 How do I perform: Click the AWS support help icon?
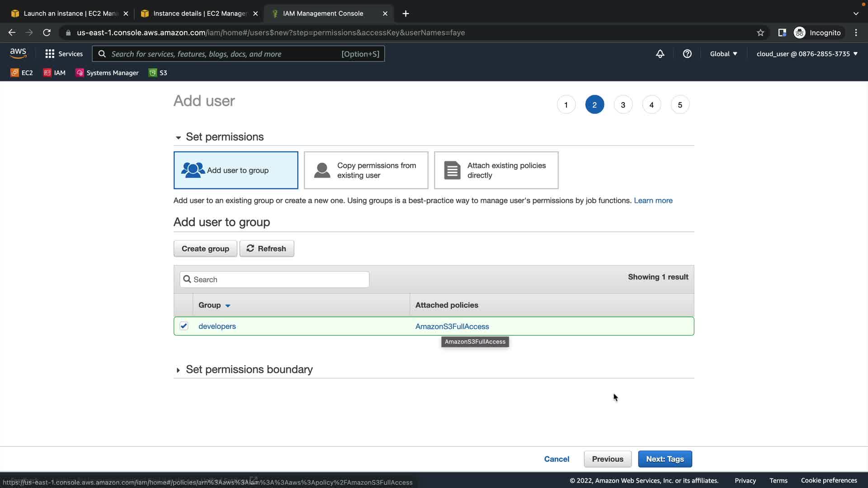(x=687, y=54)
